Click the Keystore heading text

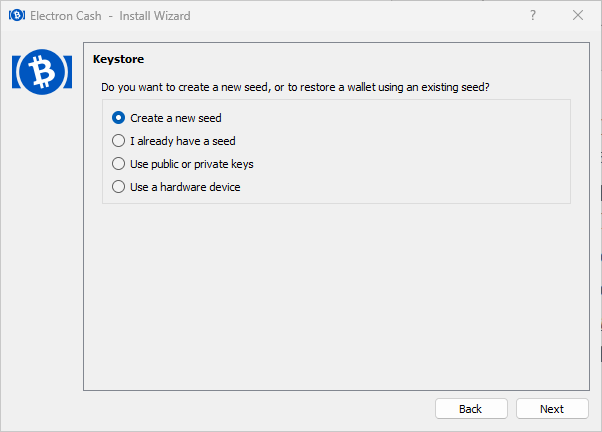click(x=119, y=59)
